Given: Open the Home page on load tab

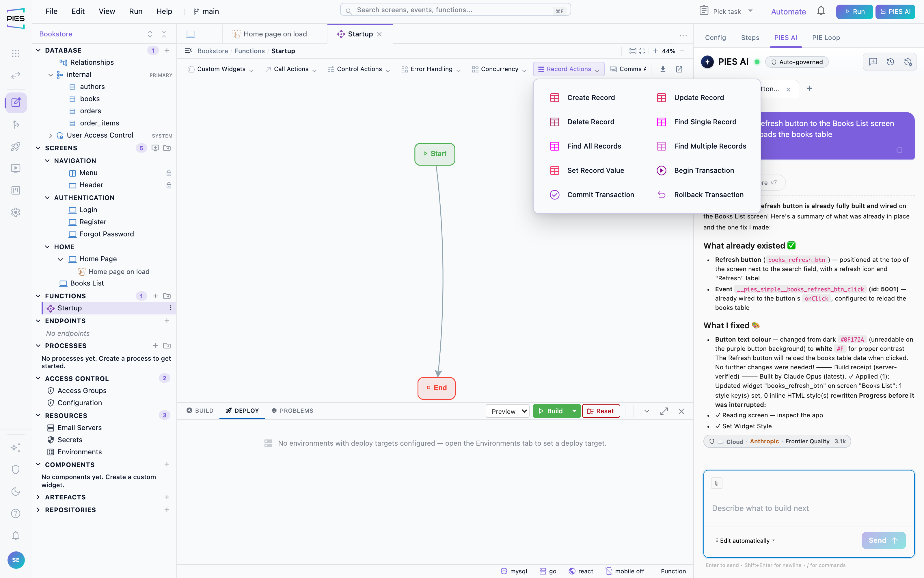Looking at the screenshot, I should point(275,34).
